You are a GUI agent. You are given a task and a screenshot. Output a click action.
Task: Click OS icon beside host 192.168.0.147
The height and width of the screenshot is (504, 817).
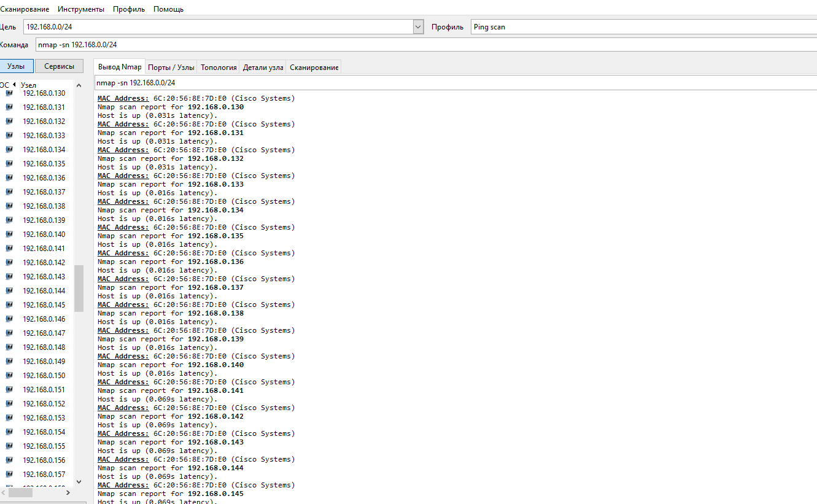9,333
